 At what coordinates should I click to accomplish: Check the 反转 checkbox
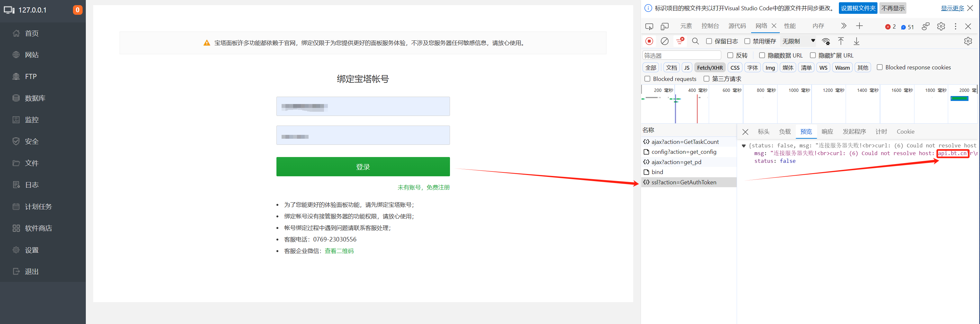730,56
